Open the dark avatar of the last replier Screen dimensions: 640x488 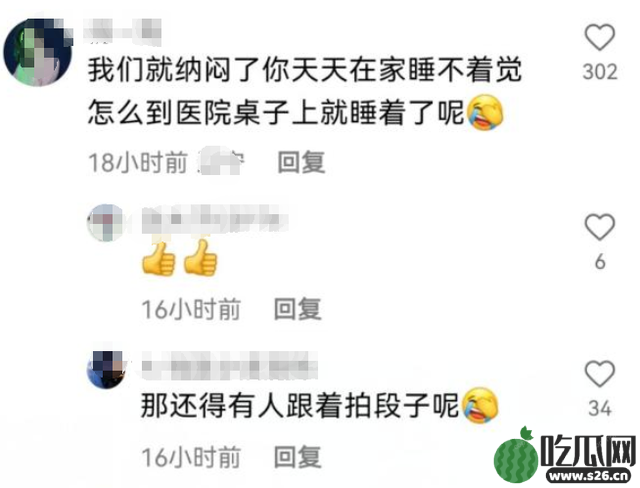pos(106,369)
